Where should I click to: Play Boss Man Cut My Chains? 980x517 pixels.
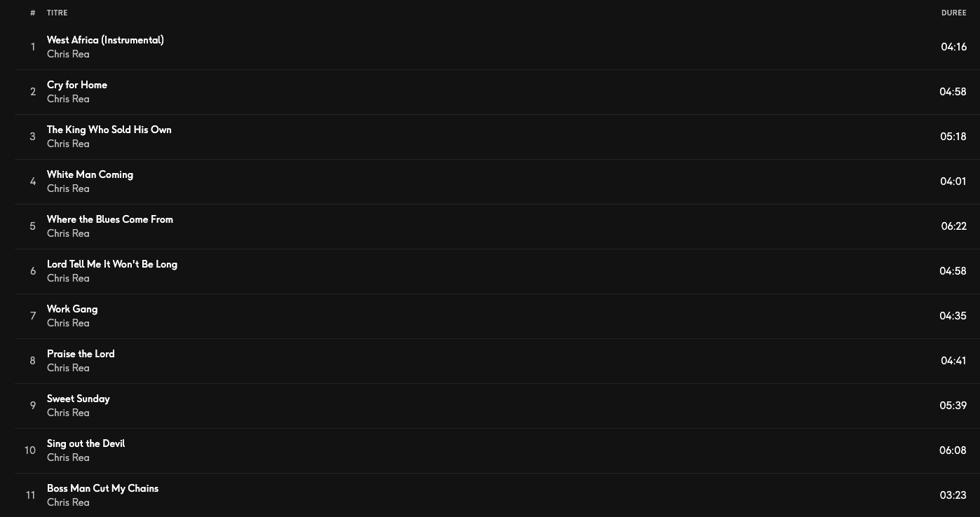pyautogui.click(x=102, y=488)
